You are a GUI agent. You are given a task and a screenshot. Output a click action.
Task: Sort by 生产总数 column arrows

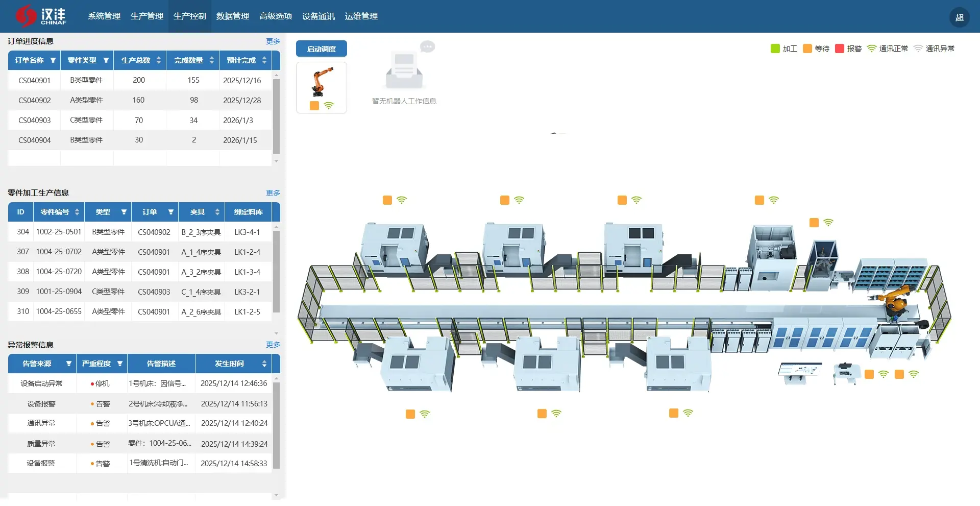point(159,60)
